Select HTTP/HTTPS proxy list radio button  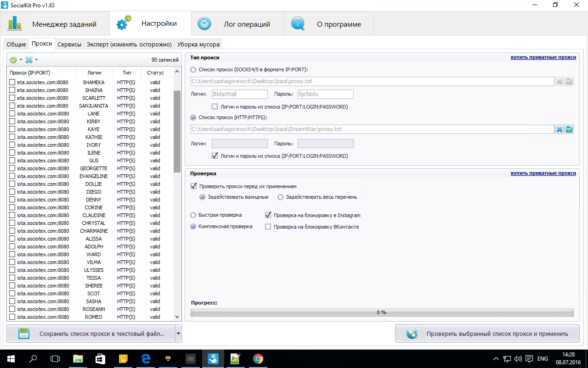(193, 118)
